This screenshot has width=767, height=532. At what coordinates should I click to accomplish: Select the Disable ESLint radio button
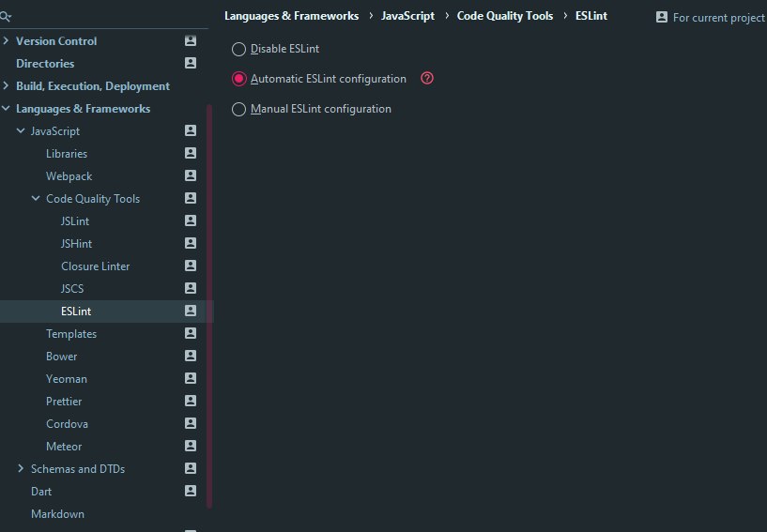(x=238, y=49)
